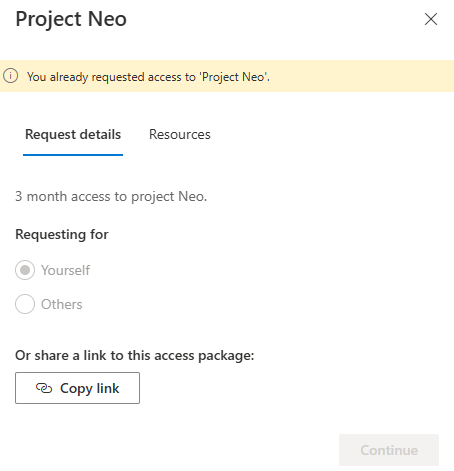Image resolution: width=454 pixels, height=471 pixels.
Task: Click the 3 month access description text
Action: point(111,196)
